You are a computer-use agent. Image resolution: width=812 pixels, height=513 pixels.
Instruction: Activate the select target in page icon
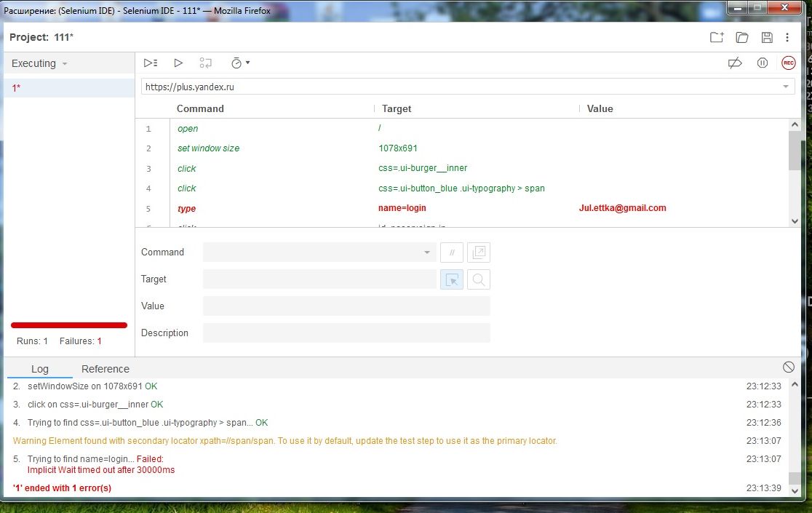452,279
